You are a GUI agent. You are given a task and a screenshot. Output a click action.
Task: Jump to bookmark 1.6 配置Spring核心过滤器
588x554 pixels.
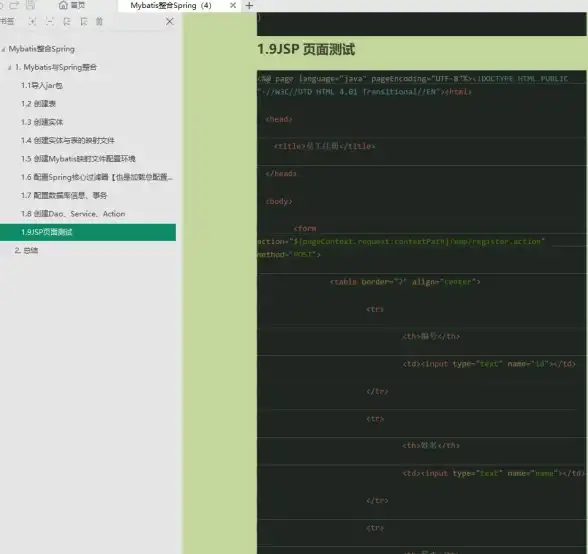[x=97, y=177]
